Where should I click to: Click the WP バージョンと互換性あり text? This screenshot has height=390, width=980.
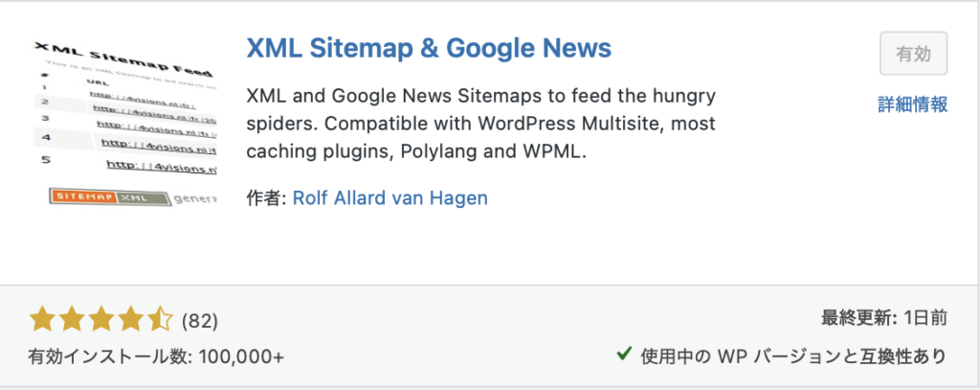[818, 356]
